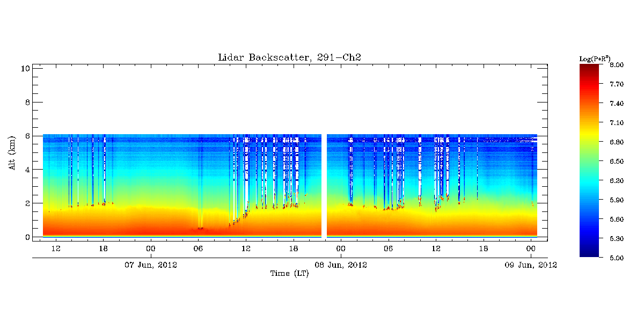644x322 pixels.
Task: Click the "08 Jun, 2012" date label
Action: pyautogui.click(x=341, y=265)
